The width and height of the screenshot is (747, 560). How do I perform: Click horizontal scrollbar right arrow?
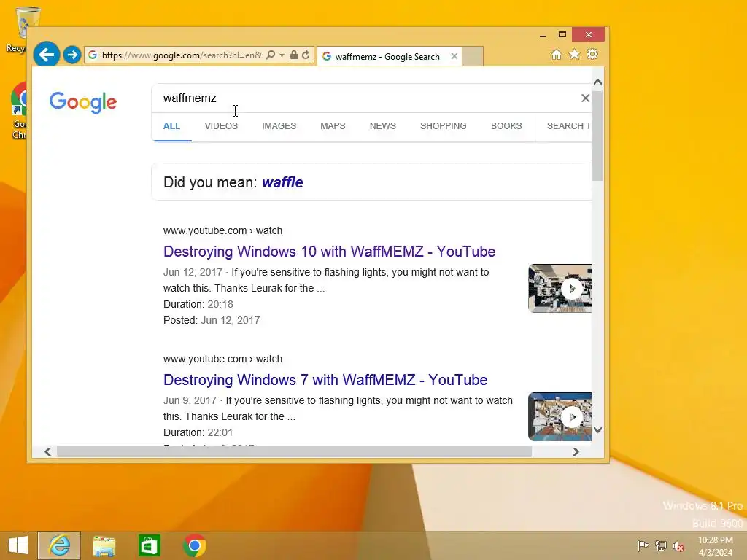click(x=576, y=451)
